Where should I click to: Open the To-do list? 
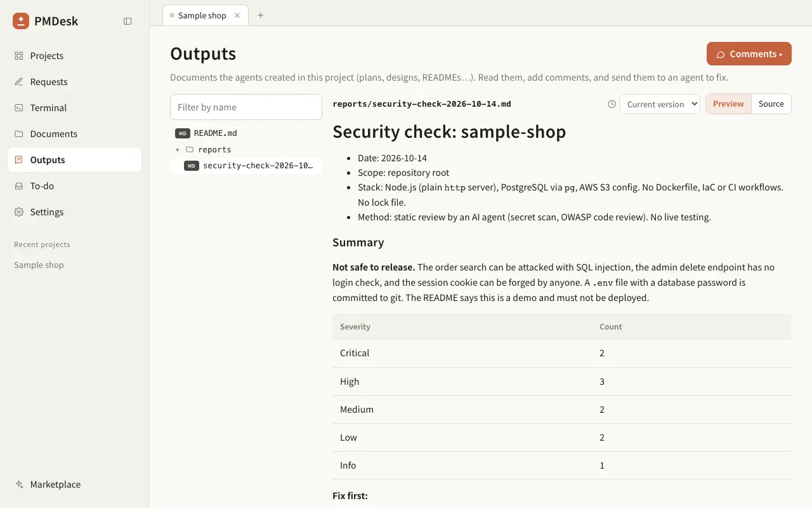pyautogui.click(x=74, y=186)
